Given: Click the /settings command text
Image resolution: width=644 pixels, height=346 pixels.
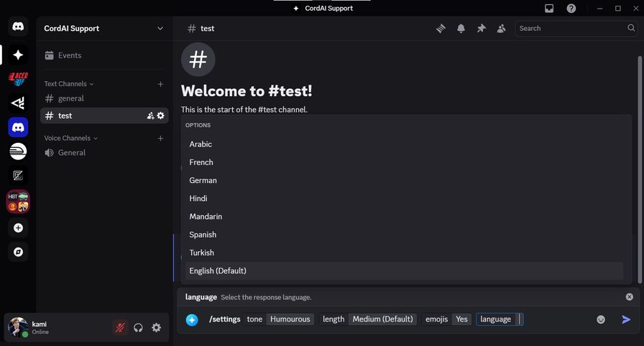Looking at the screenshot, I should pyautogui.click(x=225, y=319).
